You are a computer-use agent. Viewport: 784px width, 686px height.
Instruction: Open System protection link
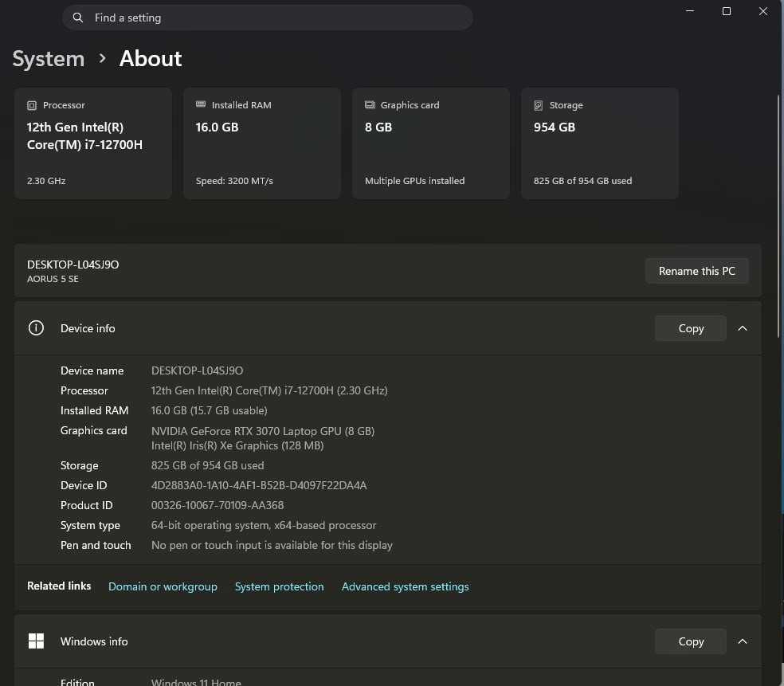(x=280, y=586)
